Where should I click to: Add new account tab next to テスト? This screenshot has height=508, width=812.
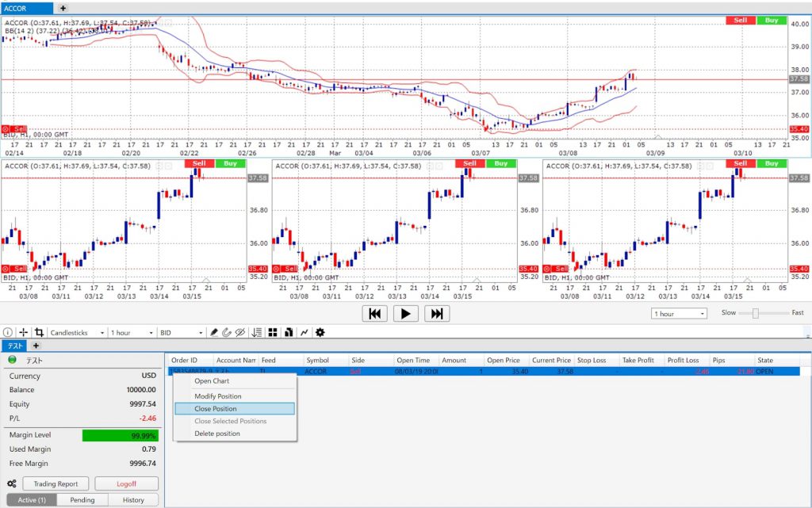(36, 346)
